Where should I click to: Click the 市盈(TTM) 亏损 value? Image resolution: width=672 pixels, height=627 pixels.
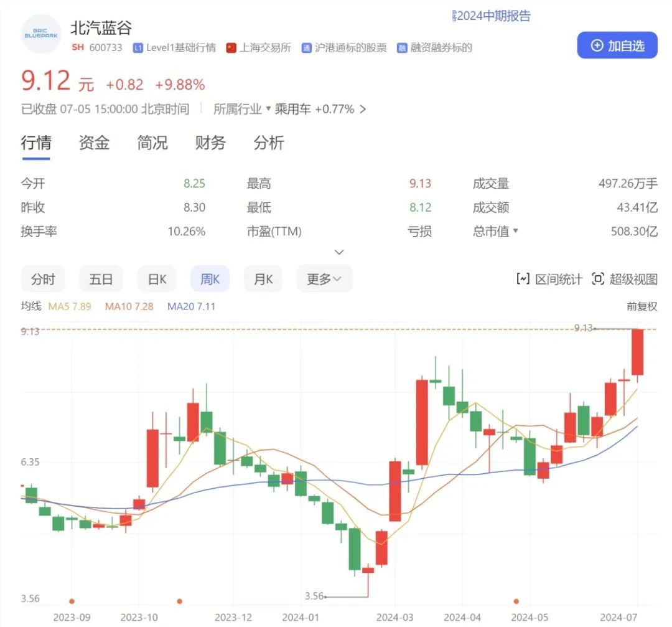click(419, 232)
